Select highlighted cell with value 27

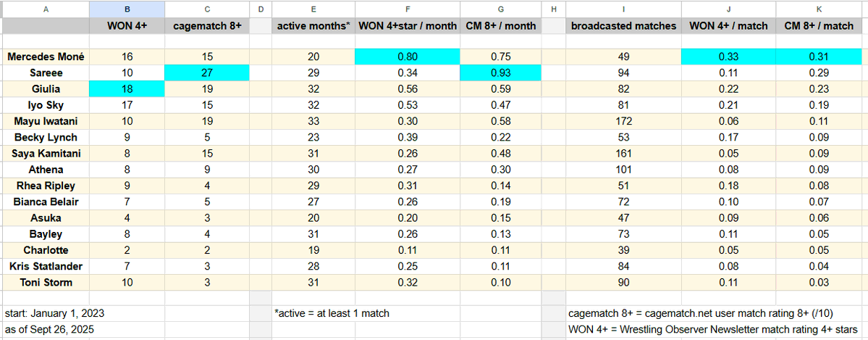(x=207, y=72)
